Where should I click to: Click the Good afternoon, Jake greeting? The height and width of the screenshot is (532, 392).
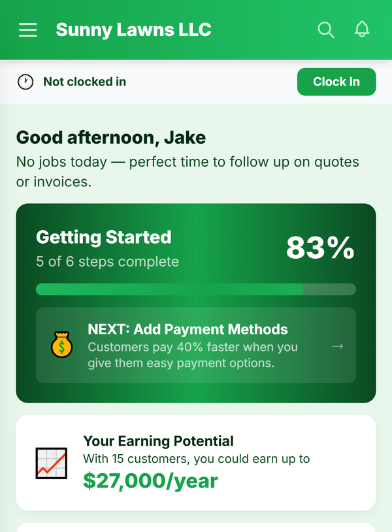(111, 137)
